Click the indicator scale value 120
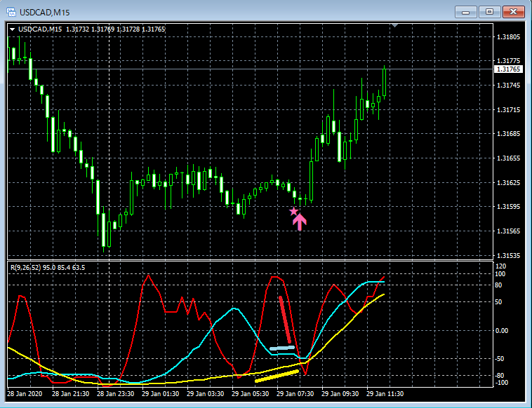The image size is (532, 408). 501,266
